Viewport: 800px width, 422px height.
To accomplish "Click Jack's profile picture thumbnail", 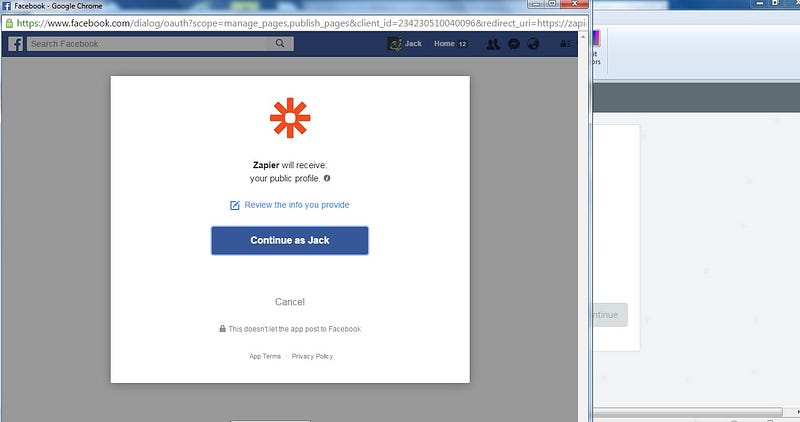I will (x=394, y=44).
